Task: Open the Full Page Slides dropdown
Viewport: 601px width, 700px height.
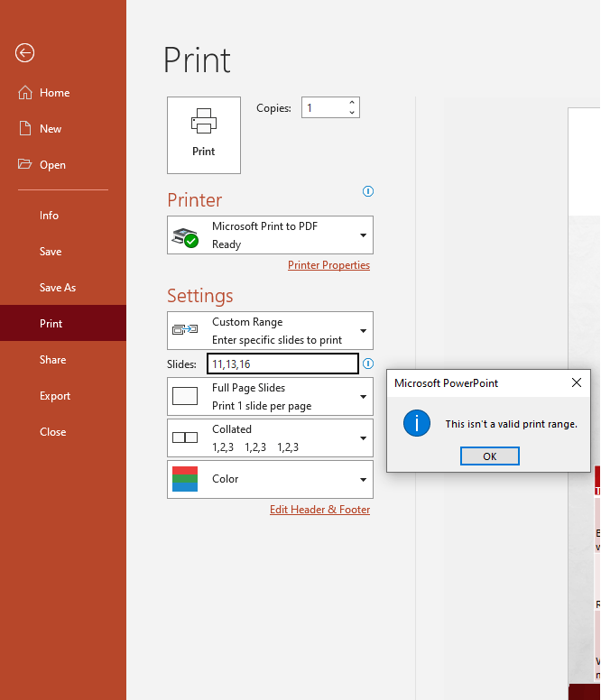Action: (270, 396)
